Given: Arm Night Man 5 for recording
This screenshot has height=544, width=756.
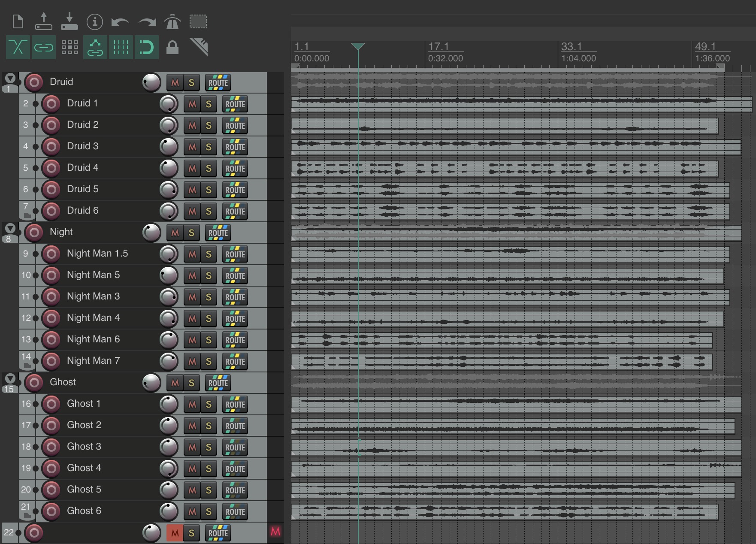Looking at the screenshot, I should click(x=51, y=275).
